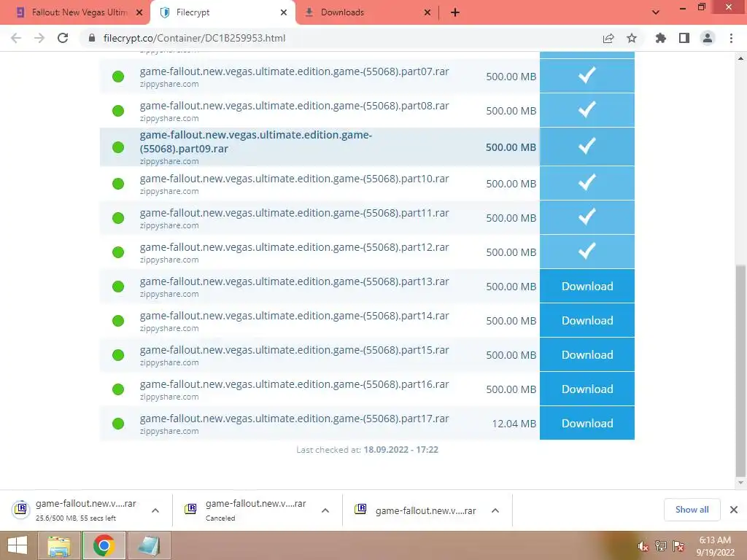Click checkmark button for part11.rar

[587, 217]
